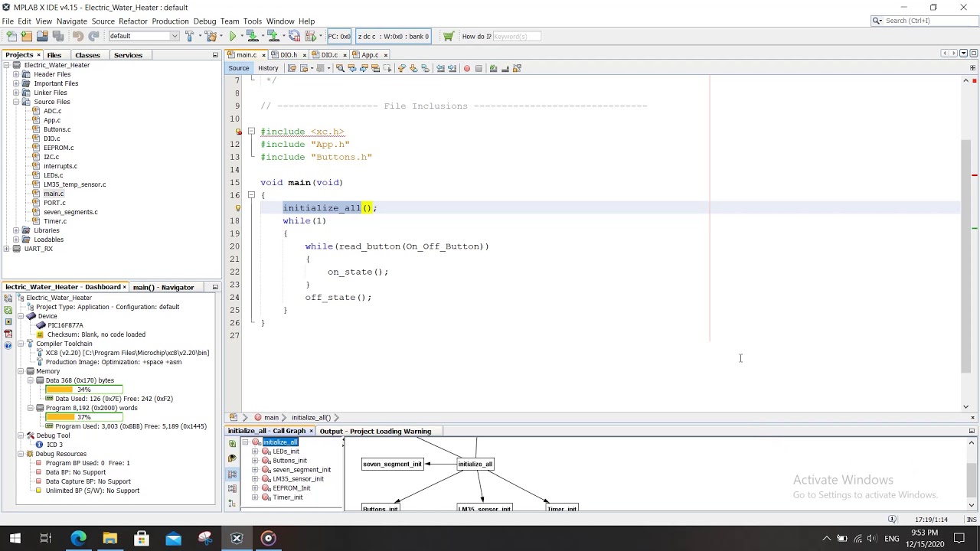Click the New File toolbar icon

click(x=11, y=36)
